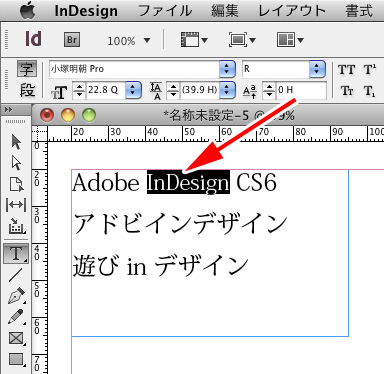Image resolution: width=384 pixels, height=374 pixels.
Task: Open the font family dropdown arrows
Action: [x=227, y=69]
